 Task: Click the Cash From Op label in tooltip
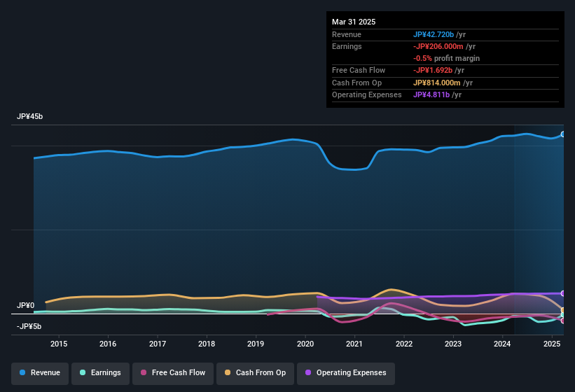[356, 83]
